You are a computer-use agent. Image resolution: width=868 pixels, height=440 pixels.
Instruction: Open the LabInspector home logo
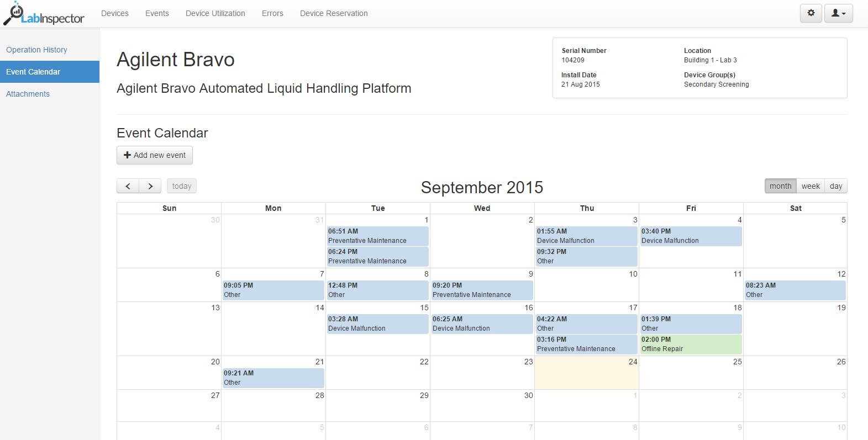44,13
